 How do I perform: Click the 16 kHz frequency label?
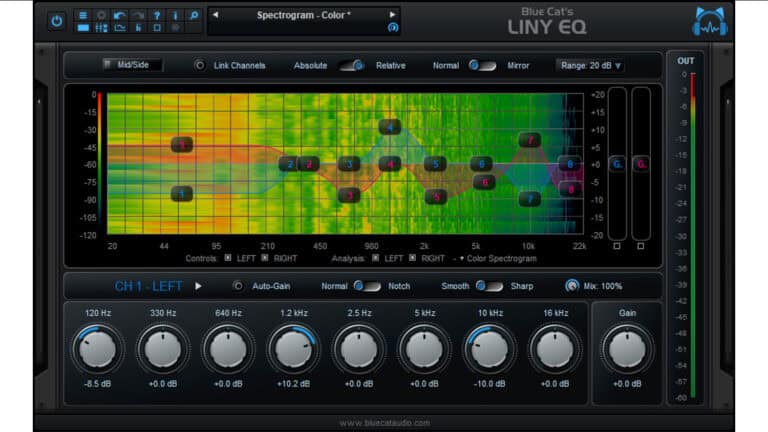pyautogui.click(x=555, y=313)
